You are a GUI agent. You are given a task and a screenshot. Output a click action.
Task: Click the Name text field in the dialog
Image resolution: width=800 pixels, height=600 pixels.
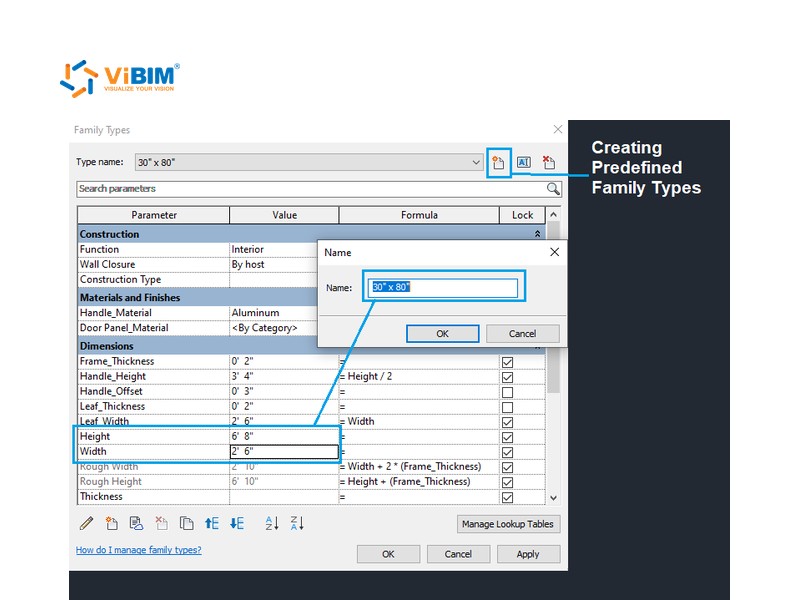click(x=443, y=287)
